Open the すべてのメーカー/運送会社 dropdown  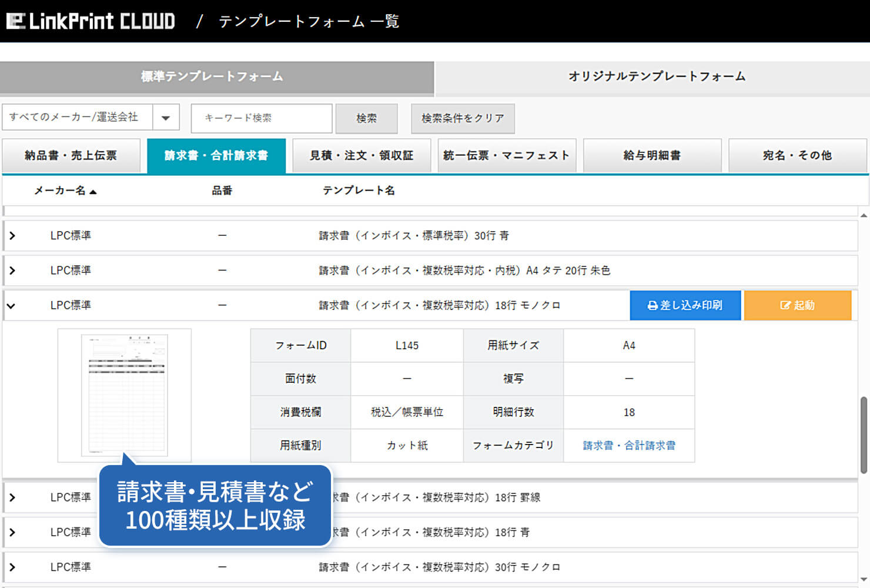[x=166, y=118]
